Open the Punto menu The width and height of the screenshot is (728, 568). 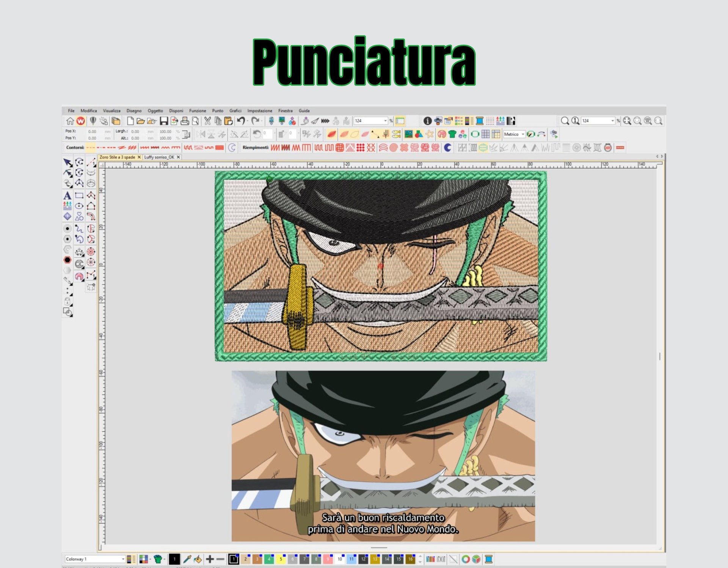217,111
